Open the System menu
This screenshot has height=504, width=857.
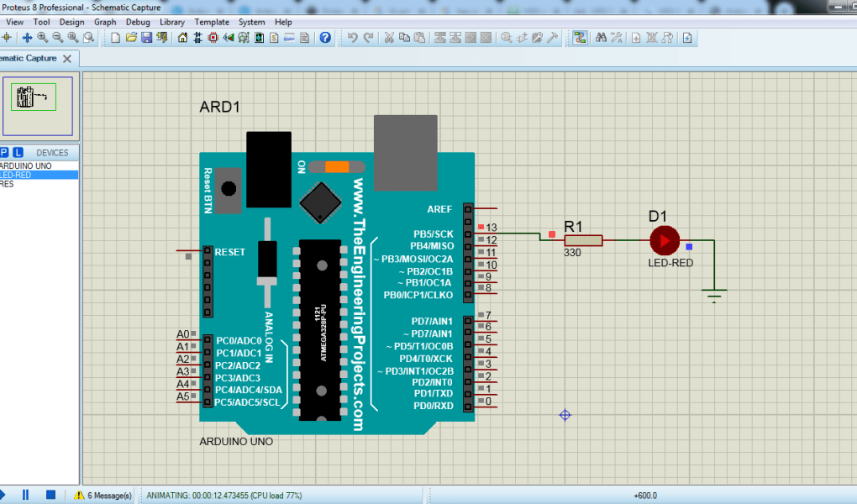pyautogui.click(x=251, y=22)
